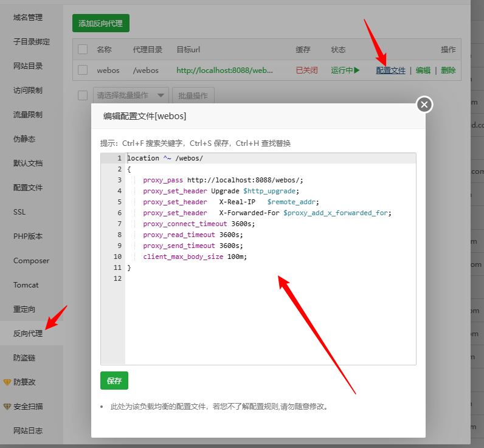Tick the checkbox beside batch operation dropdown
Screen dimensions: 484x448
coord(83,95)
